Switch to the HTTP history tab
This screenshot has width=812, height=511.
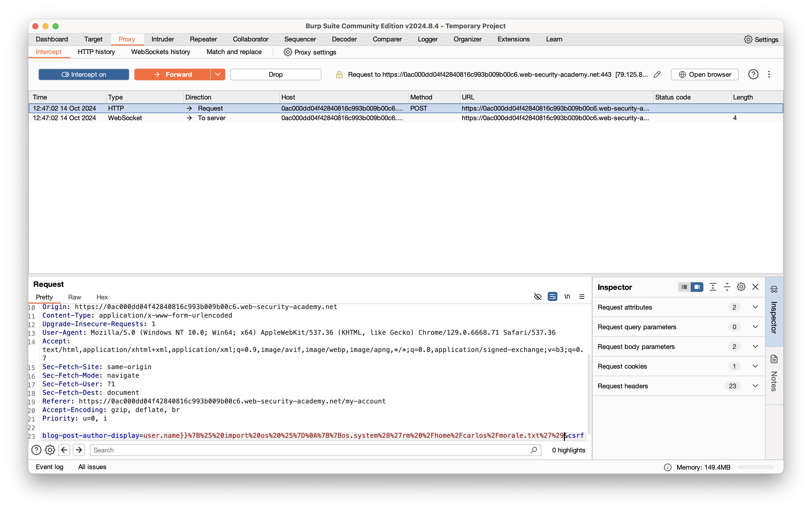coord(96,52)
